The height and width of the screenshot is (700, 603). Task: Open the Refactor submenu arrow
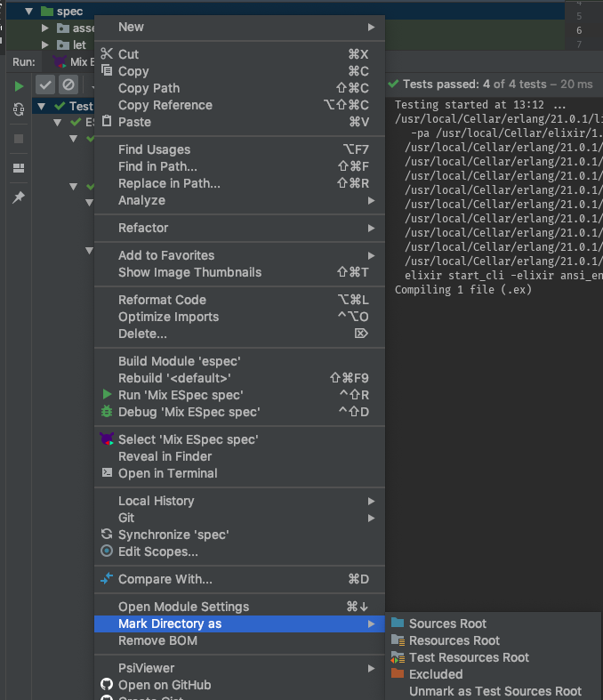coord(371,228)
